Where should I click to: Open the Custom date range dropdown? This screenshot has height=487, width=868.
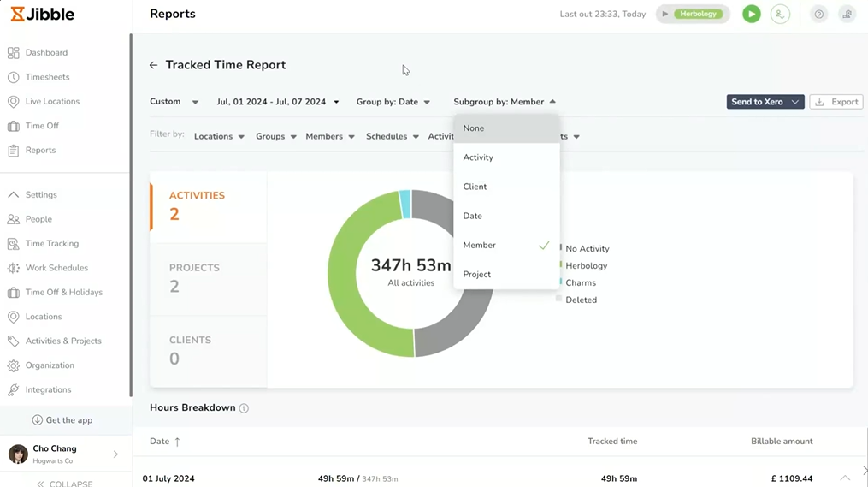point(174,102)
